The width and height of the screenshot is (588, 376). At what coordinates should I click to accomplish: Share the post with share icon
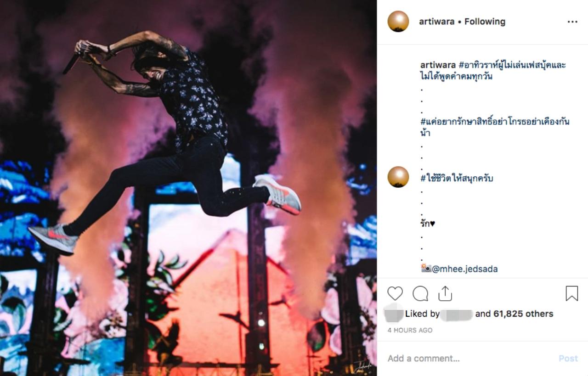[x=445, y=293]
